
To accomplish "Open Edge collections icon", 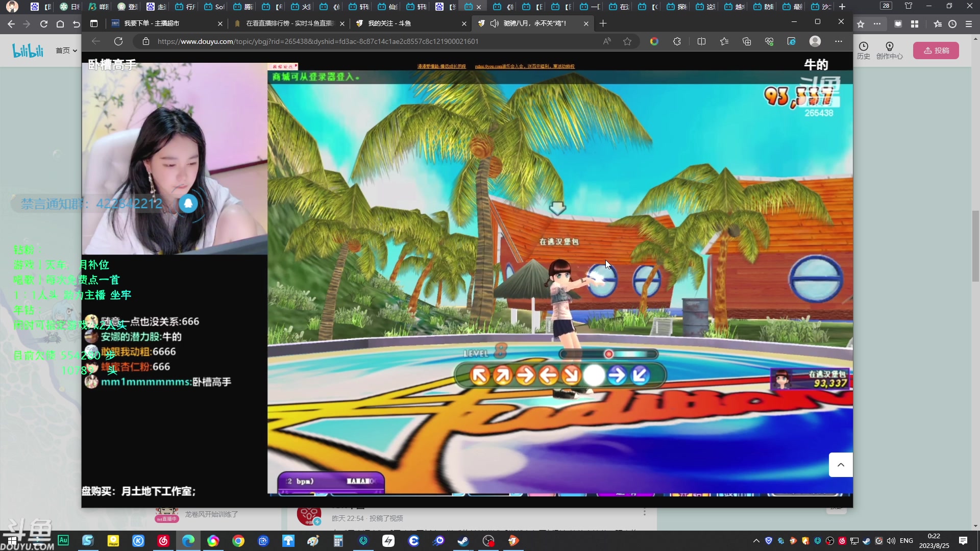I will click(x=747, y=41).
